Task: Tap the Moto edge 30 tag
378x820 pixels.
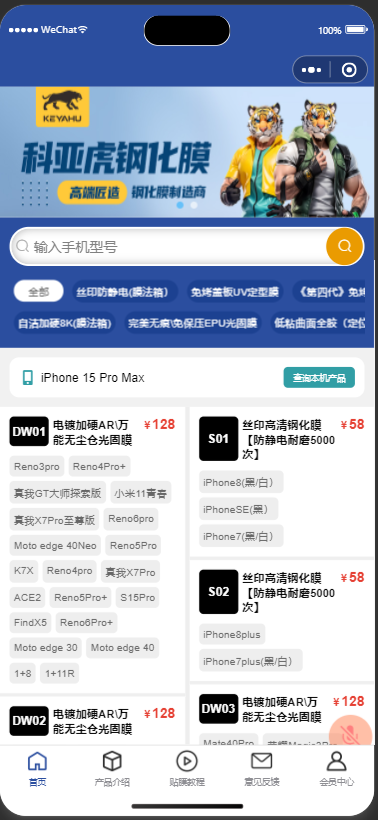Action: click(x=45, y=647)
